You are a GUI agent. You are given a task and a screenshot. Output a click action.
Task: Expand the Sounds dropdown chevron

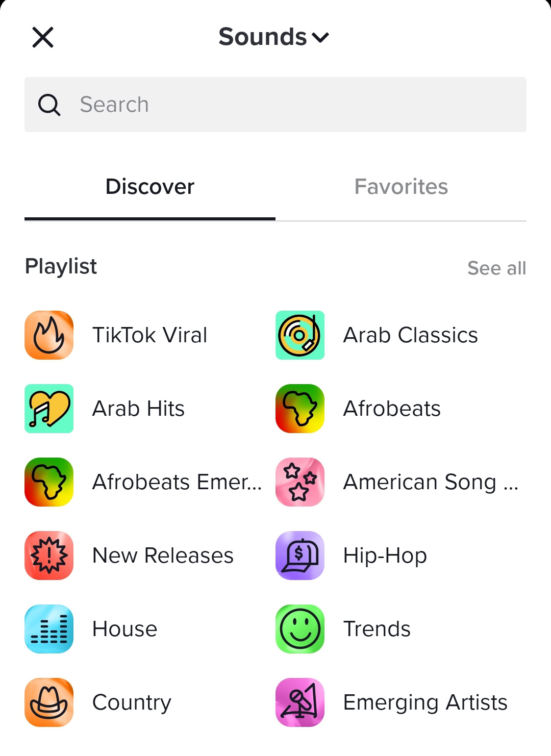click(x=320, y=38)
